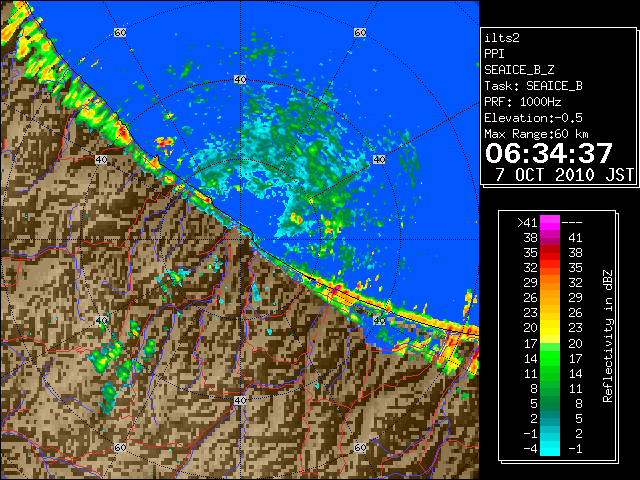Select the '60' range label in northwest corner
This screenshot has height=480, width=640.
(x=120, y=32)
